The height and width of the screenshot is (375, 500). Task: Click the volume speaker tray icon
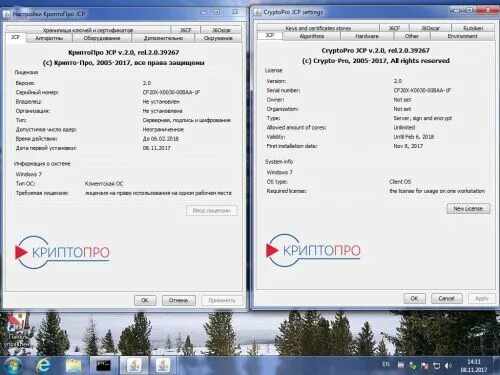coord(448,366)
